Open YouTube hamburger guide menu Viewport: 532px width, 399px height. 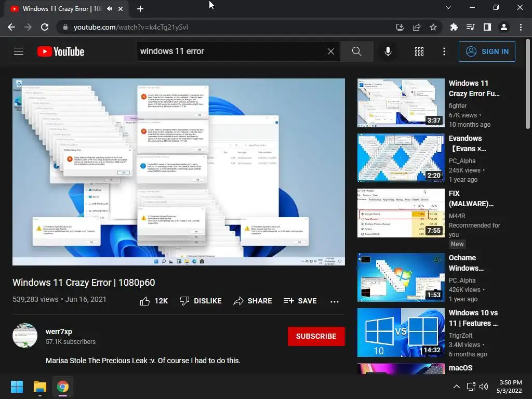pos(19,51)
